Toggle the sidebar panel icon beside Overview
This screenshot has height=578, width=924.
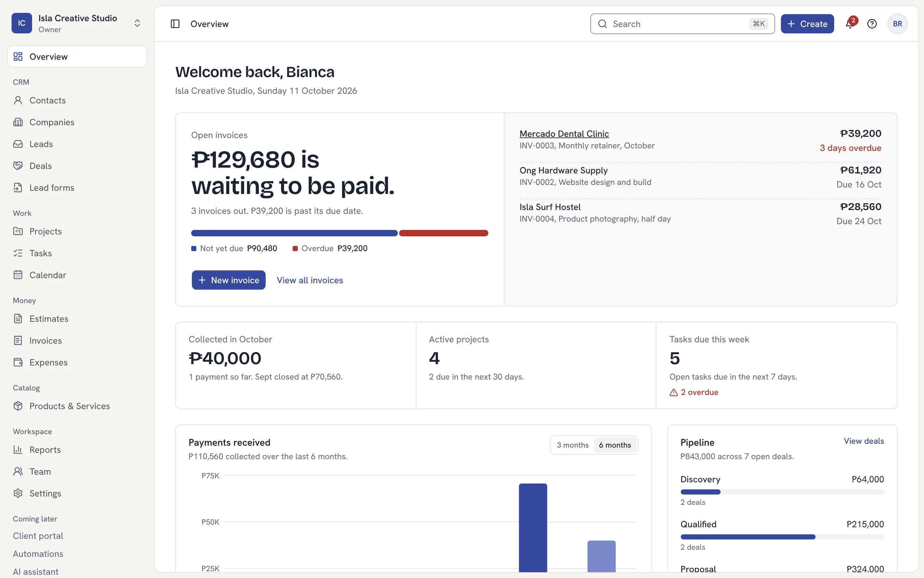(175, 24)
